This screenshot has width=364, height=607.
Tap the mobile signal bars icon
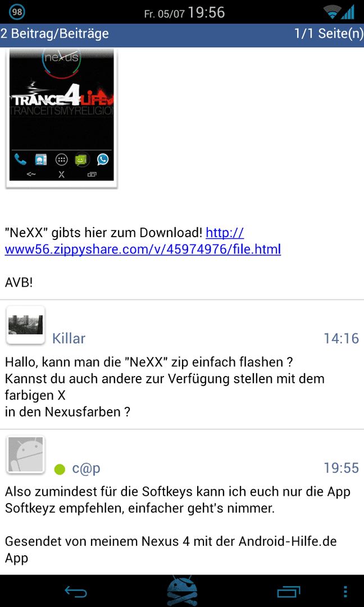point(348,12)
